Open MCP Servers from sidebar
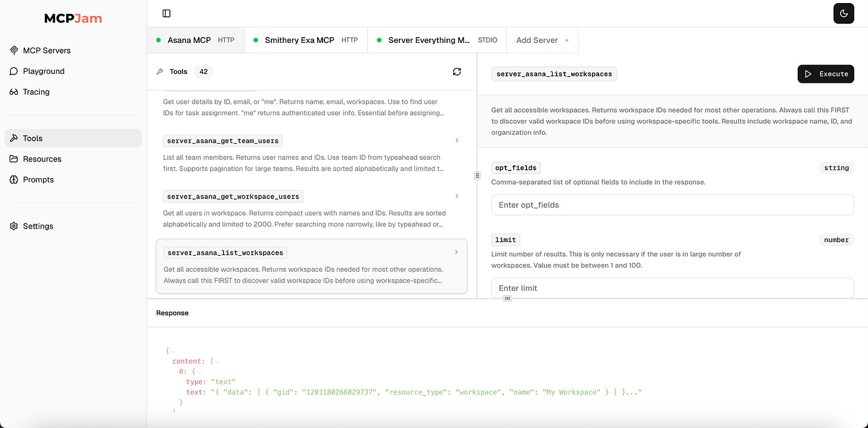 coord(73,50)
